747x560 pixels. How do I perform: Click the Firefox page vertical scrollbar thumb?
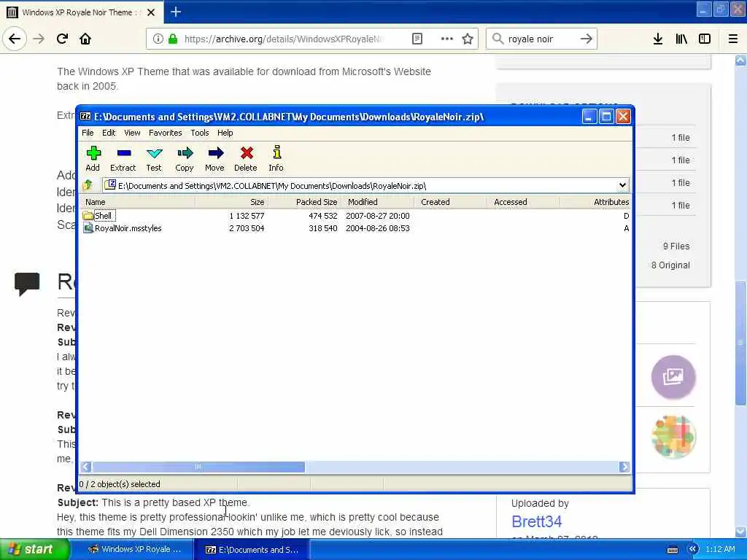pyautogui.click(x=740, y=343)
